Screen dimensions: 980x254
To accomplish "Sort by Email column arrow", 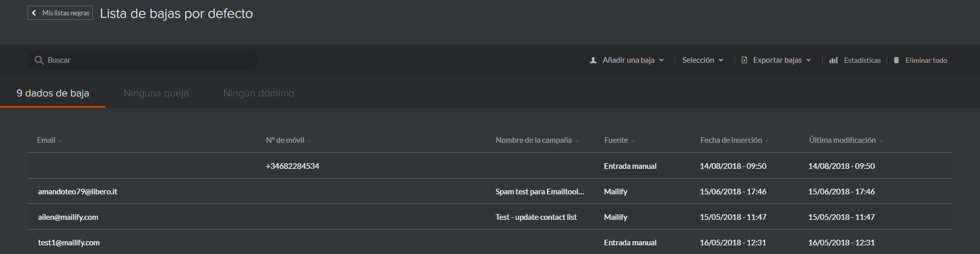I will 60,141.
